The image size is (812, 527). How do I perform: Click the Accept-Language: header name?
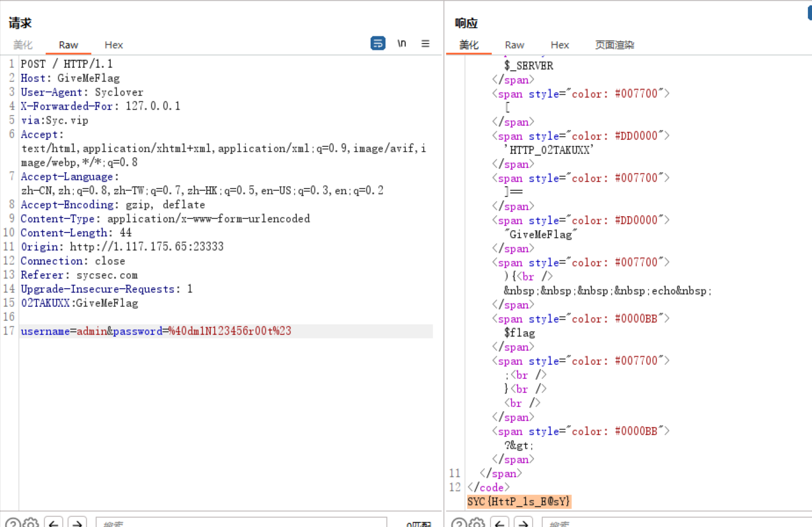pos(70,176)
